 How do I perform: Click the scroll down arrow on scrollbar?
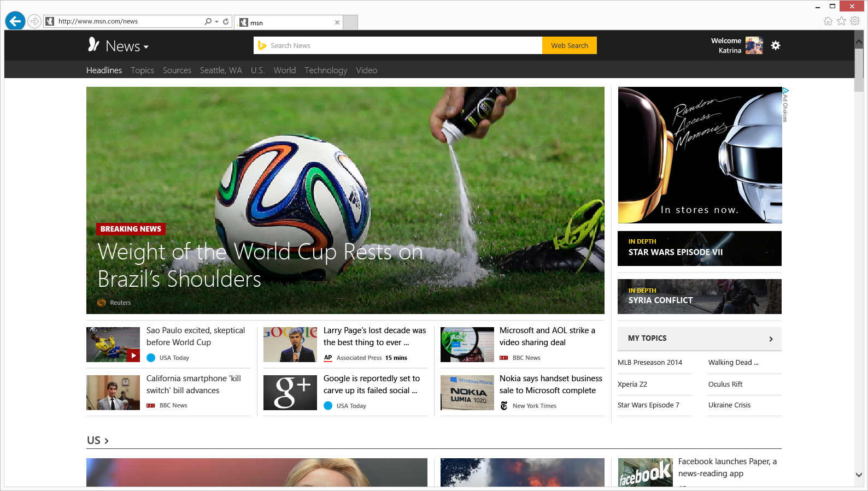[x=859, y=475]
